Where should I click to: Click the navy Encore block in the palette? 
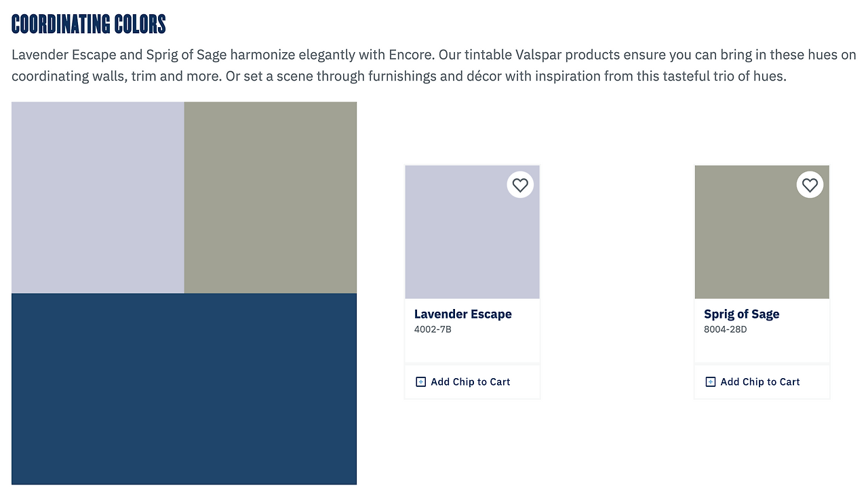click(x=184, y=389)
